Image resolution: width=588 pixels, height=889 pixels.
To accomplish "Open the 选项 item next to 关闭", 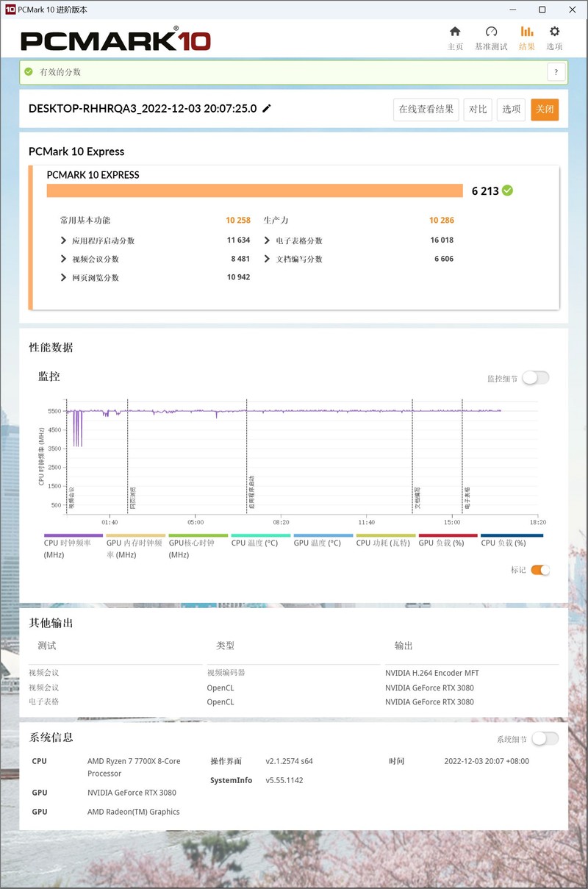I will point(511,108).
